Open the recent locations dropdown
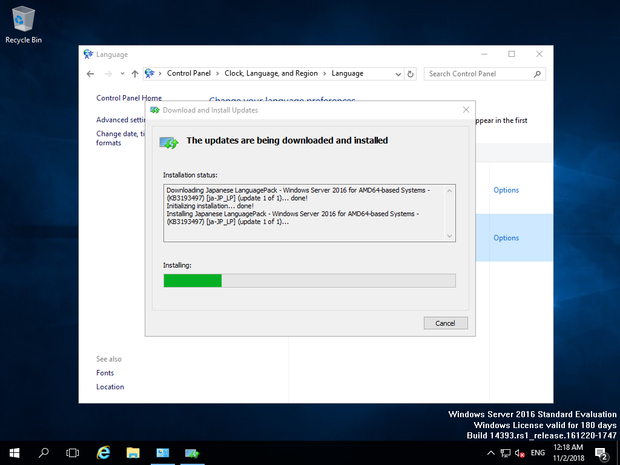Screen dimensions: 620x465 pyautogui.click(x=122, y=74)
